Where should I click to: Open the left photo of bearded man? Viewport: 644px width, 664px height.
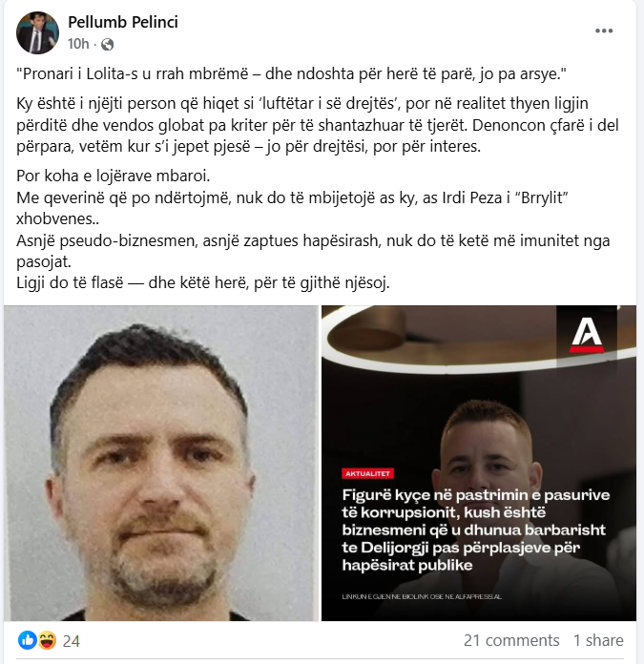pyautogui.click(x=161, y=464)
